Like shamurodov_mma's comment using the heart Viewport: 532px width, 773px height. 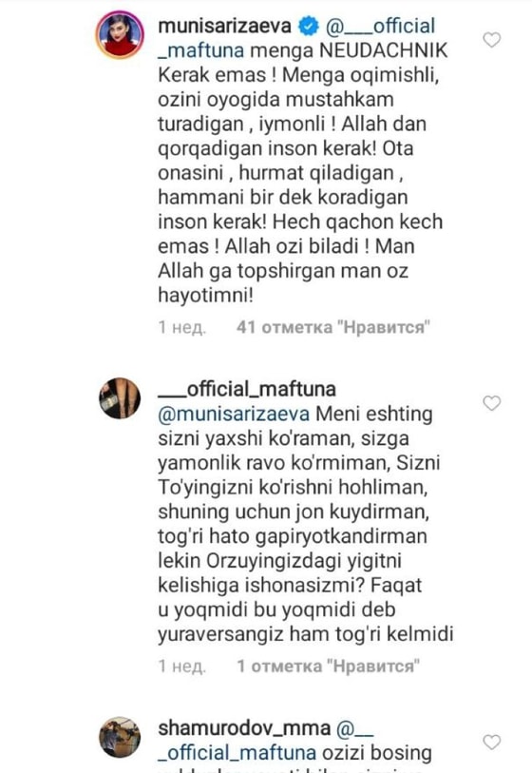pos(491,742)
